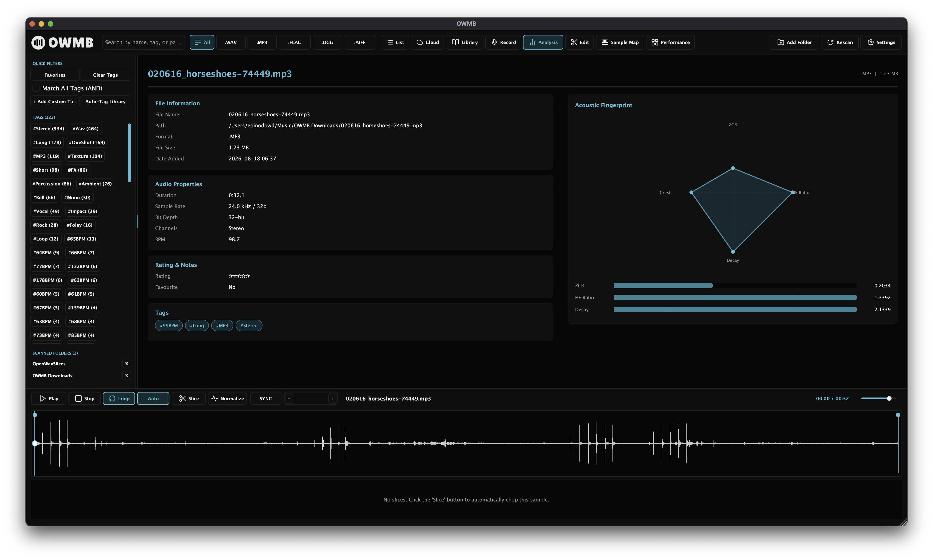
Task: Open the Cloud view
Action: 427,42
